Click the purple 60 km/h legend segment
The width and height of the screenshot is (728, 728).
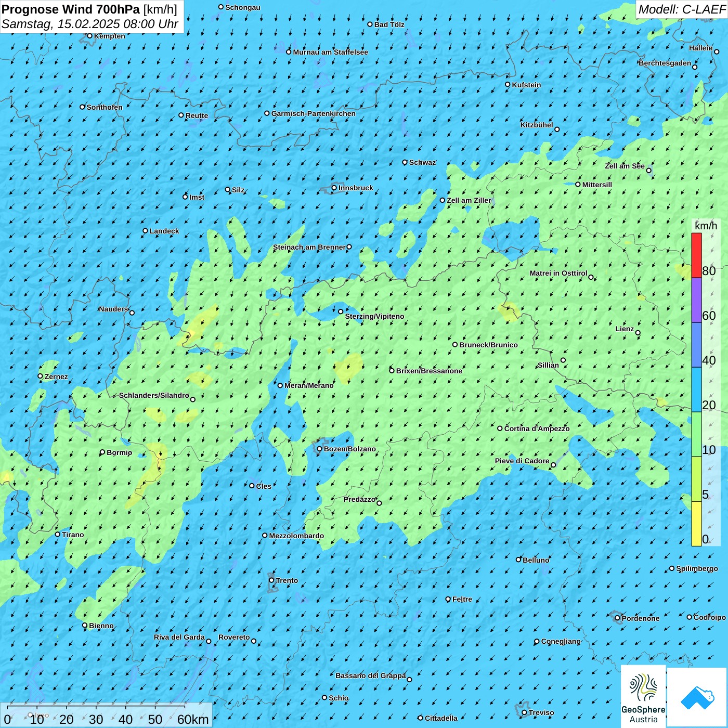pyautogui.click(x=696, y=300)
